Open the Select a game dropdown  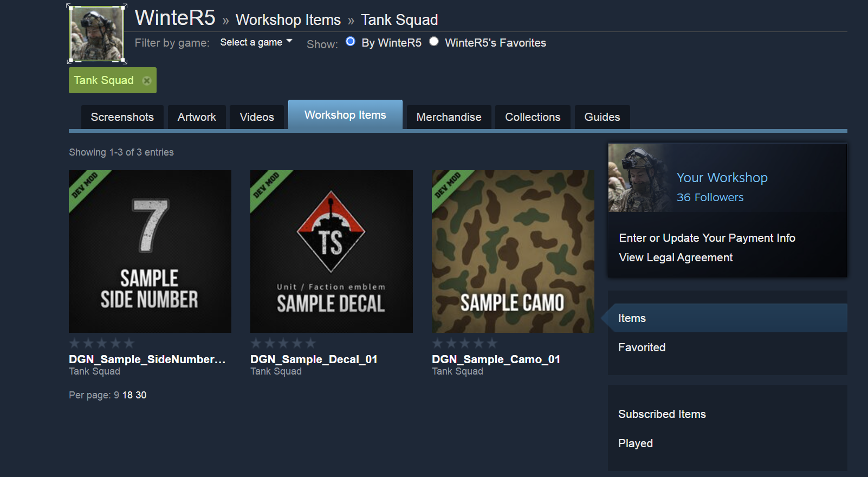(x=256, y=42)
